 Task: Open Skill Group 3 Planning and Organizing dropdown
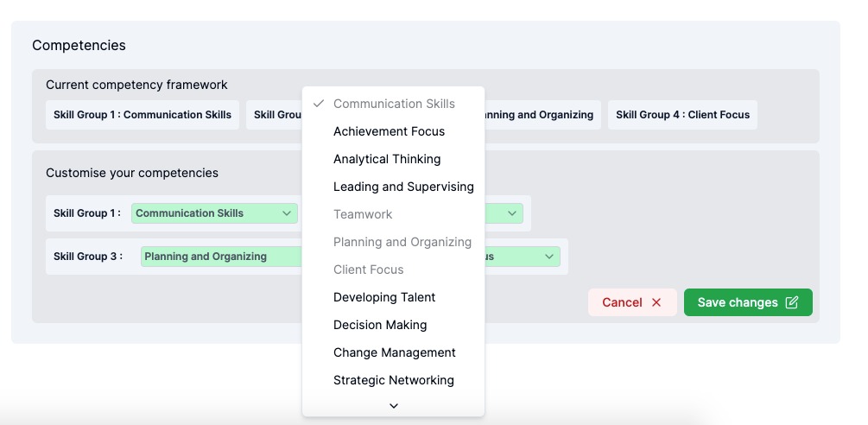coord(221,257)
